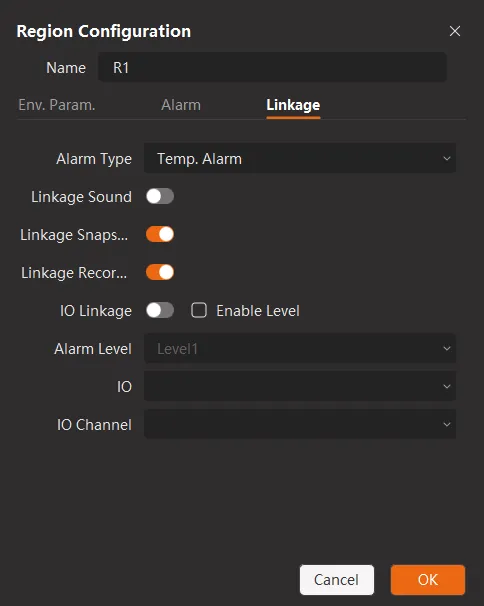
Task: Select the Linkage tab
Action: click(293, 106)
